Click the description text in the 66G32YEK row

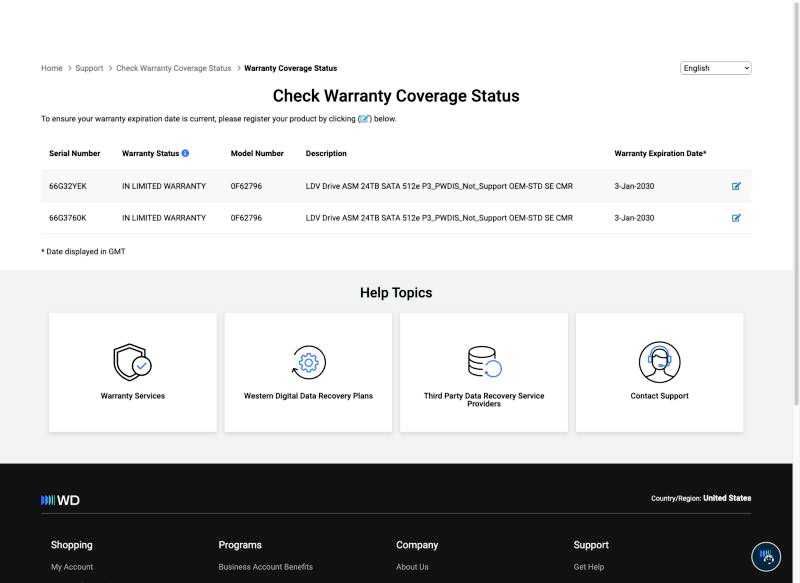click(x=439, y=186)
